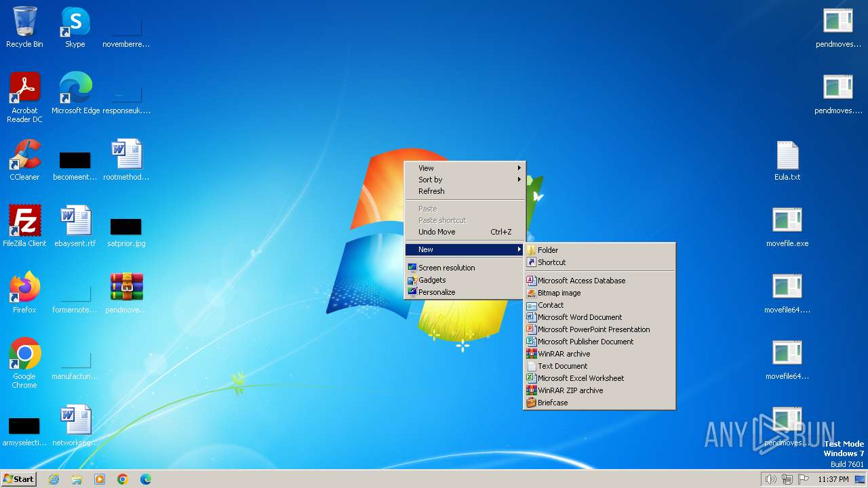Create a new Contact
This screenshot has width=868, height=488.
[599, 305]
